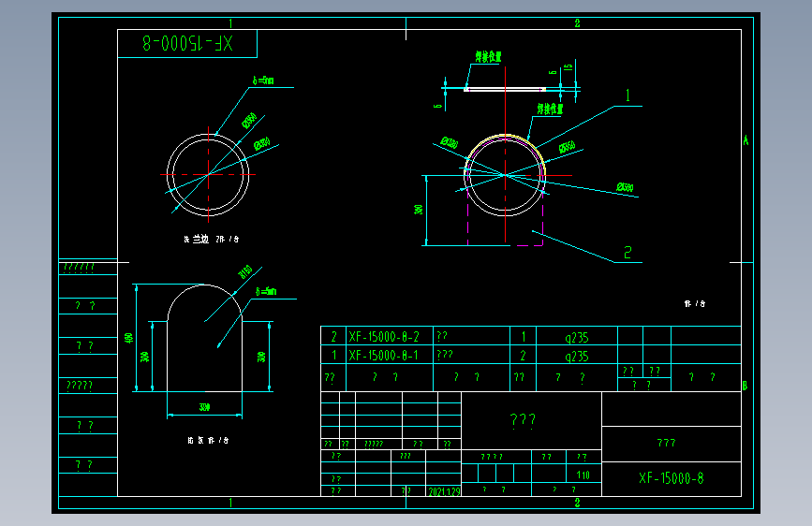Click the ??? text above XF-15000-8 in title block

point(667,443)
